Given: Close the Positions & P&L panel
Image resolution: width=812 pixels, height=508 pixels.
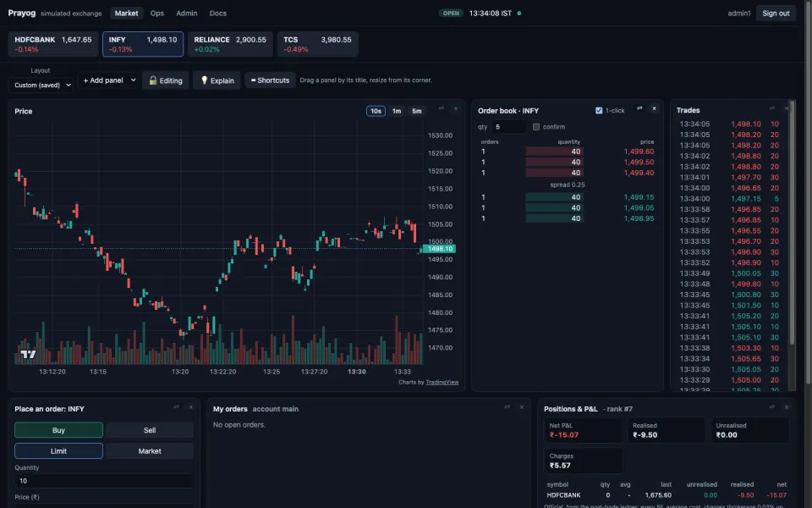Looking at the screenshot, I should click(x=787, y=407).
